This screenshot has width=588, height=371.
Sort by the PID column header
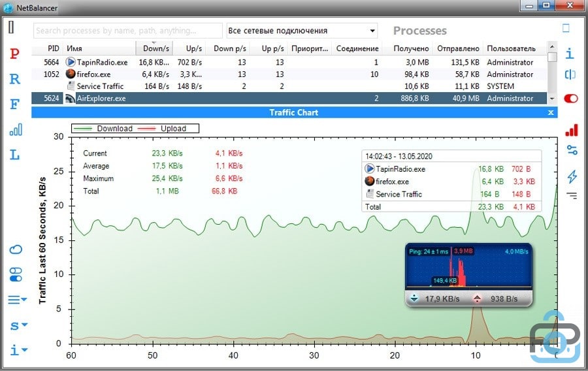[48, 48]
